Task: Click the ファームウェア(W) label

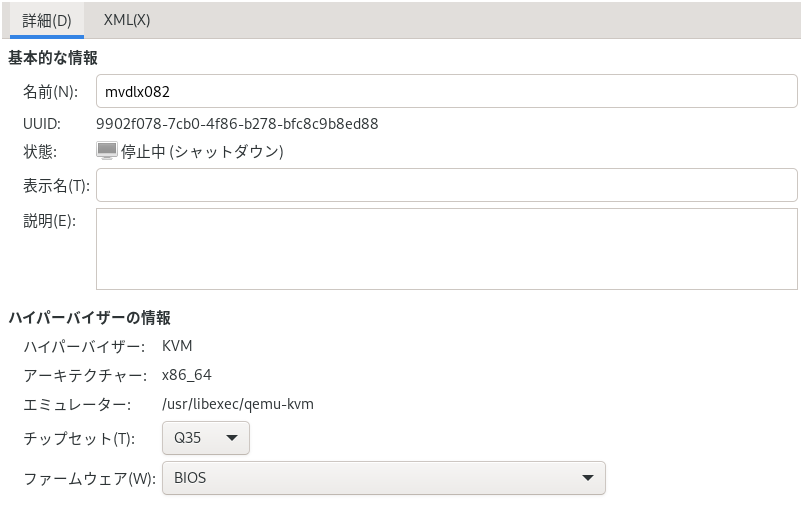Action: coord(89,478)
